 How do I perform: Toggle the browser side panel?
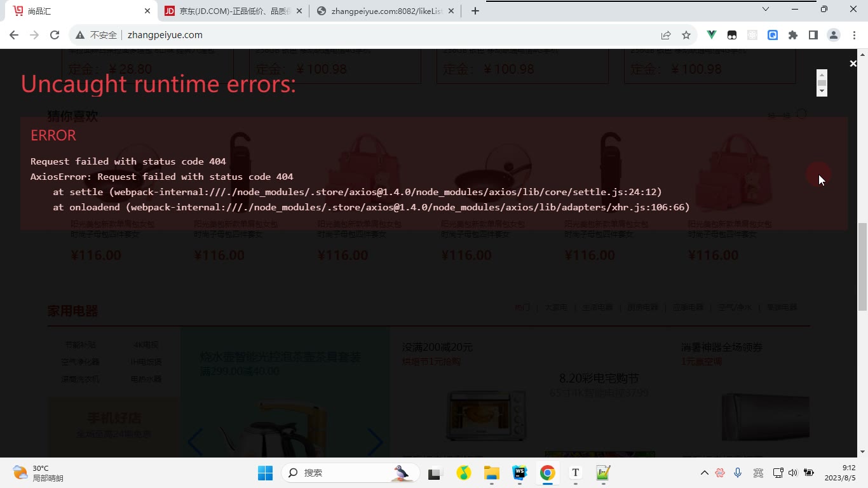pos(813,35)
